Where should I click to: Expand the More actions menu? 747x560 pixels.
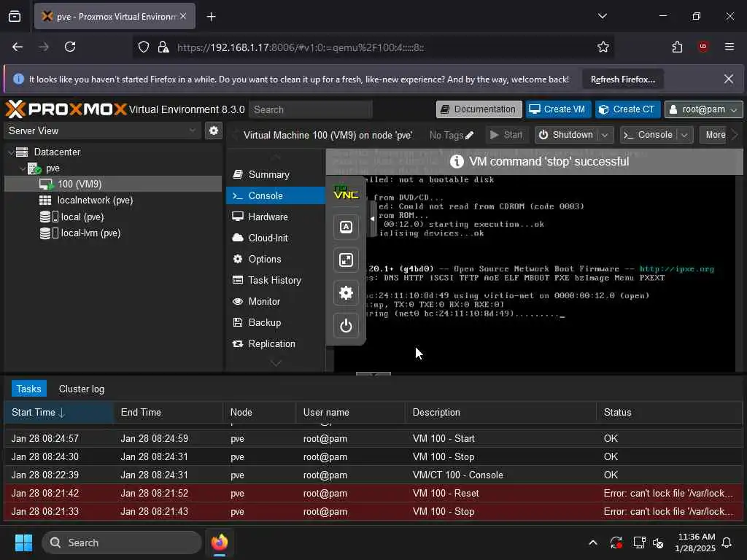pos(715,135)
